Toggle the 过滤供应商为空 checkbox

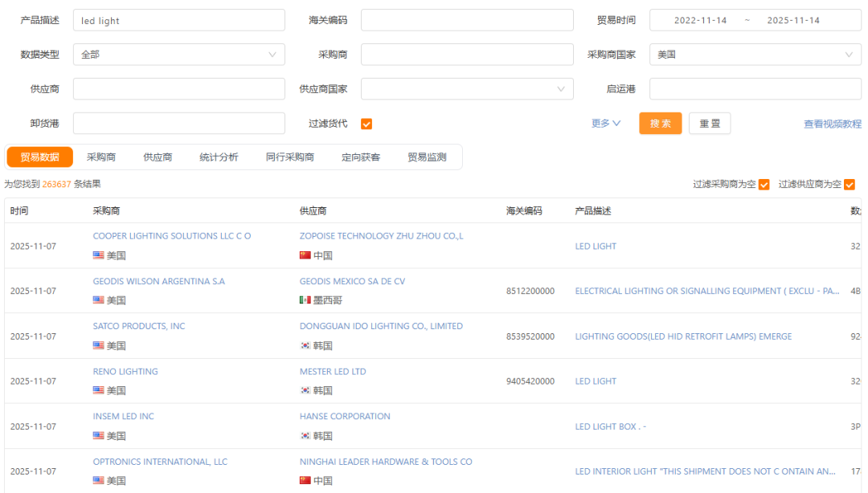click(850, 185)
